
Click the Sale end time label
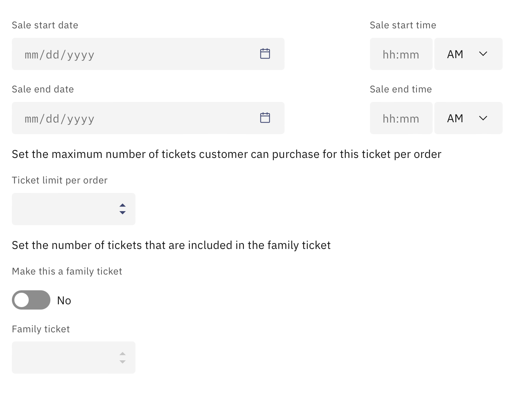pos(401,89)
